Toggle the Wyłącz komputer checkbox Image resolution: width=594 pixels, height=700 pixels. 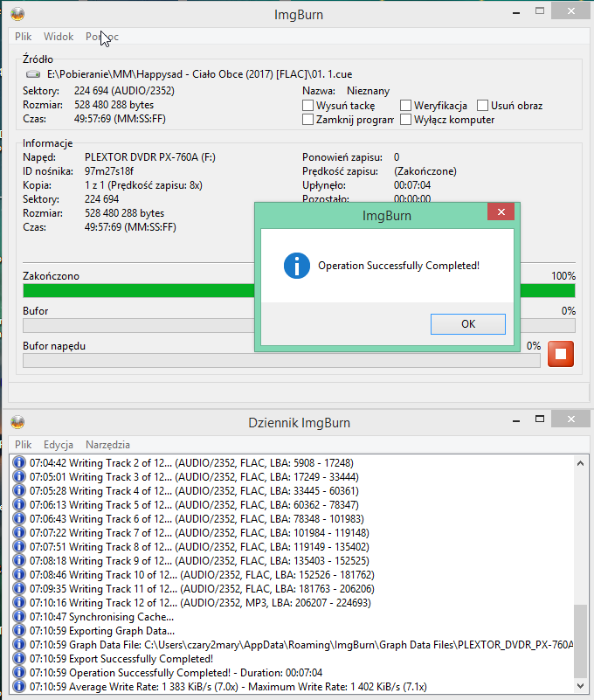405,120
